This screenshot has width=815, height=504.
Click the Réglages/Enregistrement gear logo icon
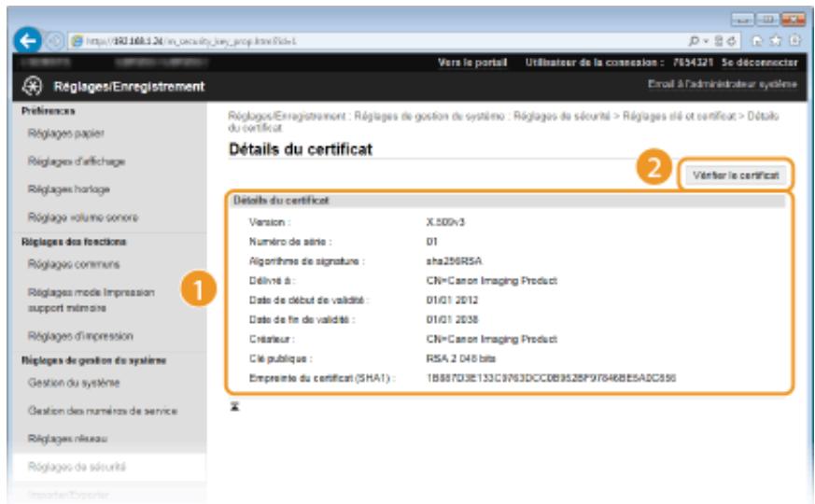coord(33,86)
